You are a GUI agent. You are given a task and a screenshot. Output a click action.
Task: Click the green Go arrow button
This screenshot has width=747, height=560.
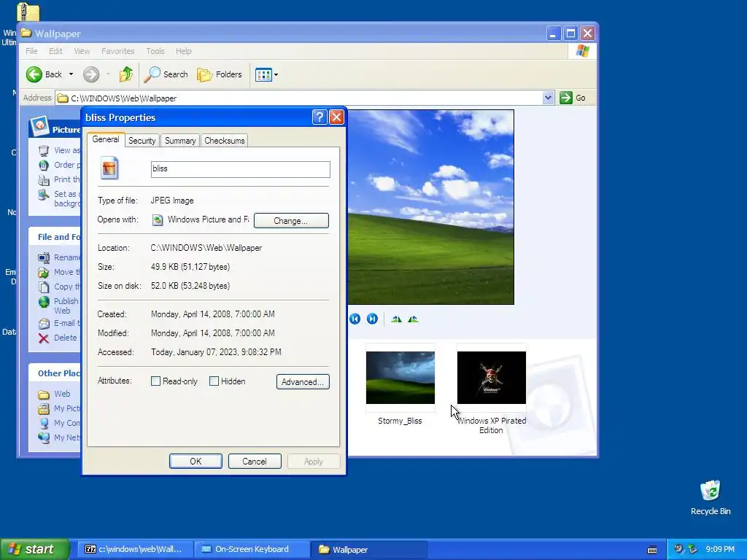566,98
